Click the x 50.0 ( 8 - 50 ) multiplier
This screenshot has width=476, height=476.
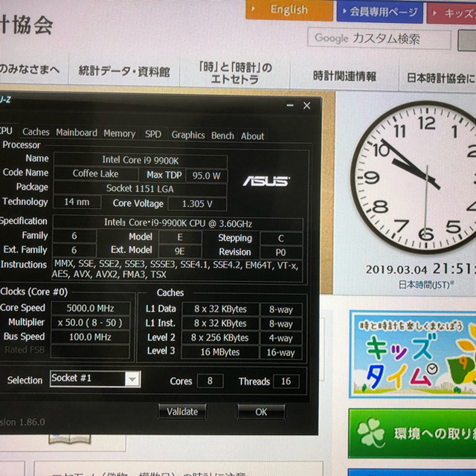pyautogui.click(x=90, y=323)
